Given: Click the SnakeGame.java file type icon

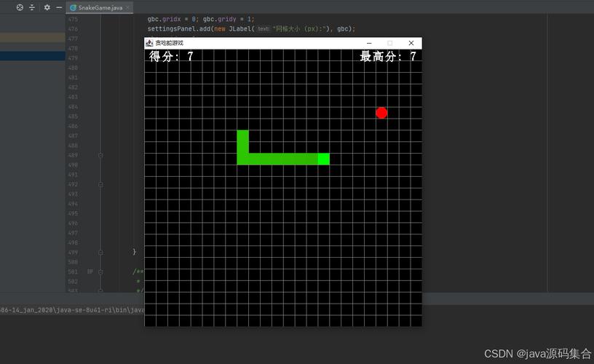Looking at the screenshot, I should point(73,7).
